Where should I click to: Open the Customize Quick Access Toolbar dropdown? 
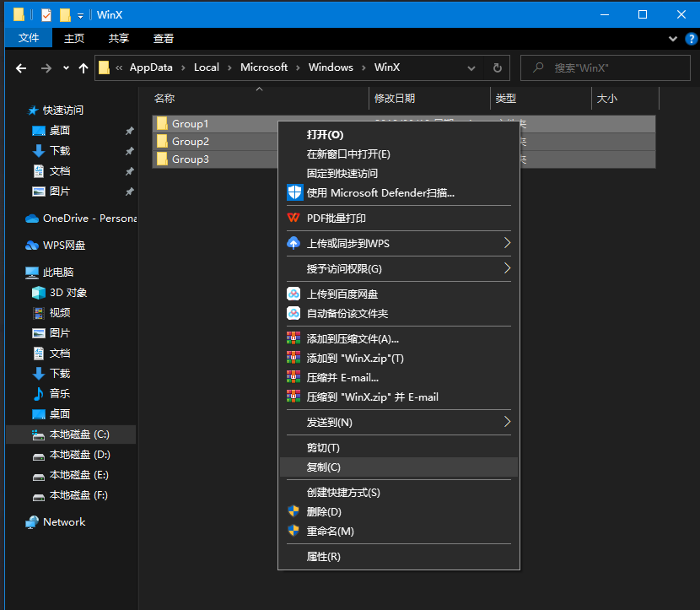pyautogui.click(x=80, y=14)
